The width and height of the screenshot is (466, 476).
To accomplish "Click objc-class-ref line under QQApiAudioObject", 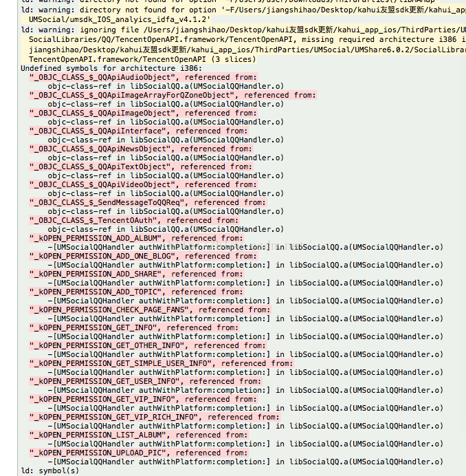I will (x=166, y=87).
